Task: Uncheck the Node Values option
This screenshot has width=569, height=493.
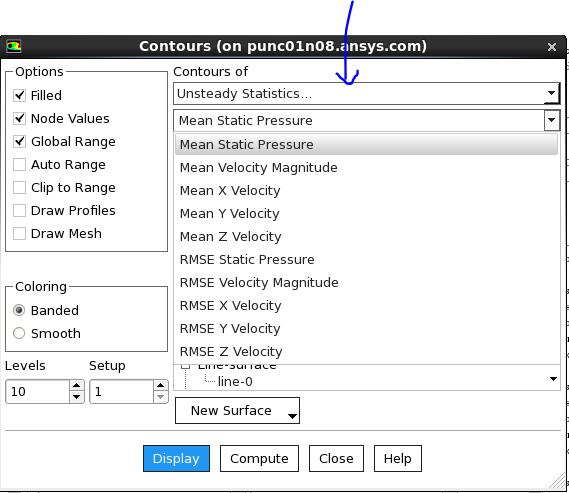Action: point(19,118)
